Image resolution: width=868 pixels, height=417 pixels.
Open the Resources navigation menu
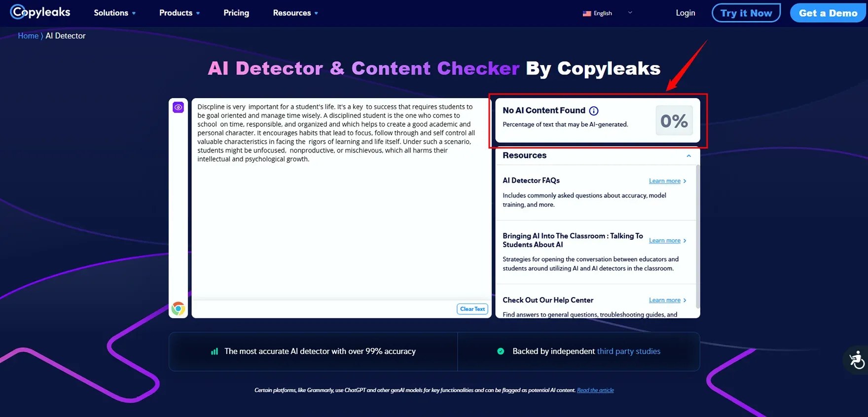click(x=295, y=13)
